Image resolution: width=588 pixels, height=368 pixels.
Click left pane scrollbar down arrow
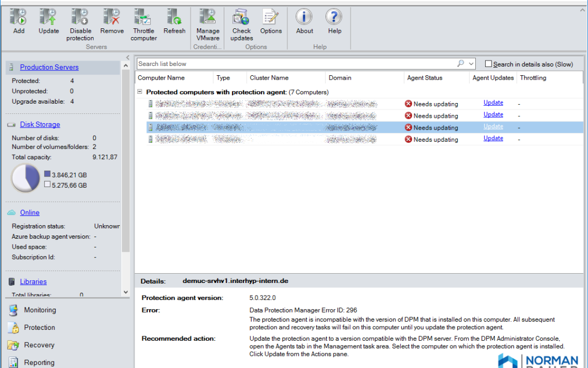pyautogui.click(x=126, y=292)
